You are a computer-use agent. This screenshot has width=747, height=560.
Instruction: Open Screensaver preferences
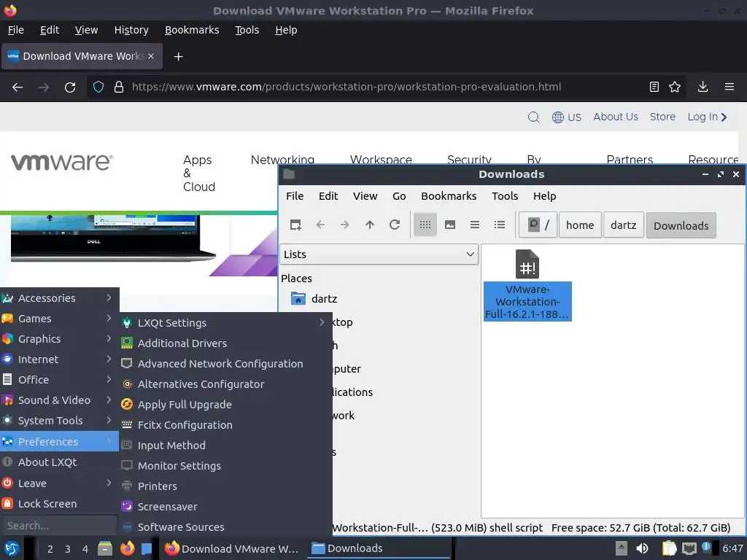pyautogui.click(x=225, y=507)
